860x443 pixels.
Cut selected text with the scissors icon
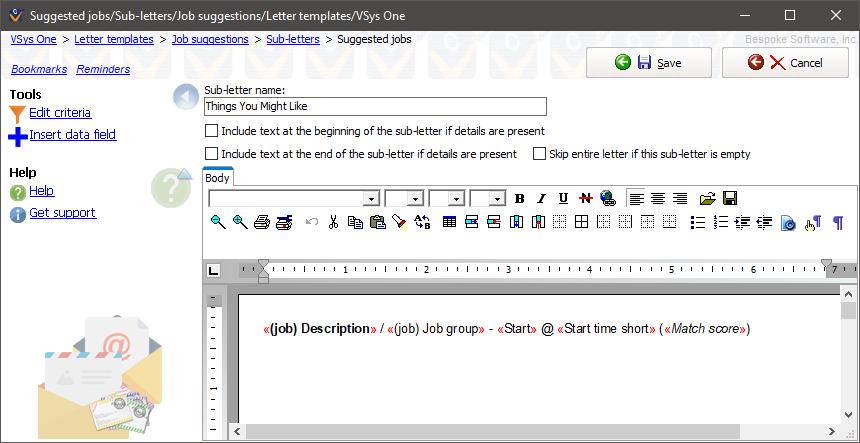(333, 222)
